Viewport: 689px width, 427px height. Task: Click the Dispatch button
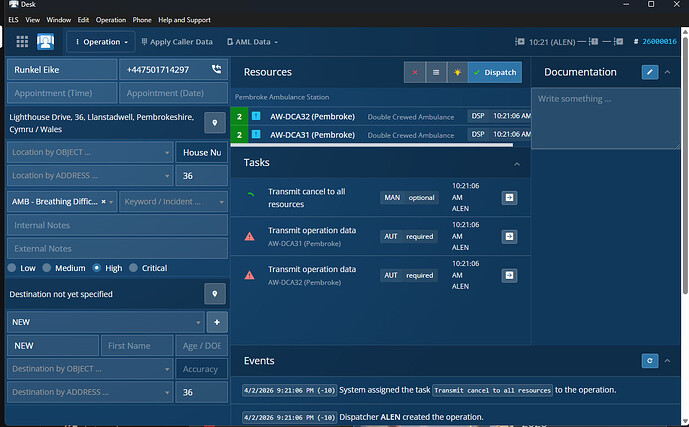click(x=495, y=72)
